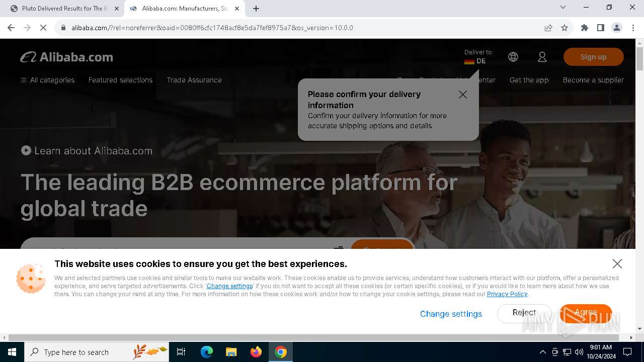Image resolution: width=644 pixels, height=362 pixels.
Task: View site information lock icon
Action: [x=63, y=28]
